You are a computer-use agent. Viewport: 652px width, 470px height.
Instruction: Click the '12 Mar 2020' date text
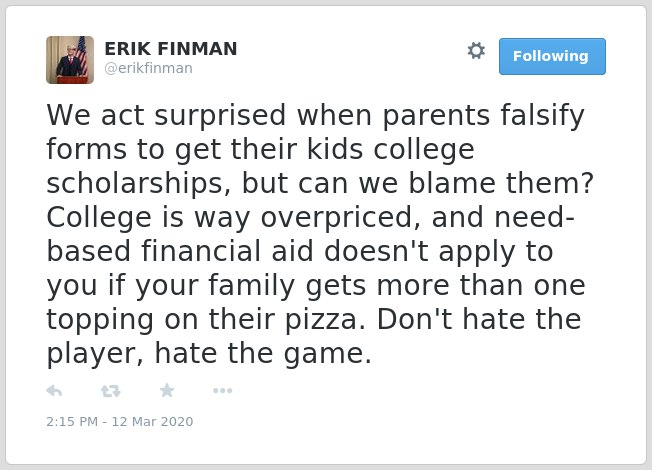(152, 421)
